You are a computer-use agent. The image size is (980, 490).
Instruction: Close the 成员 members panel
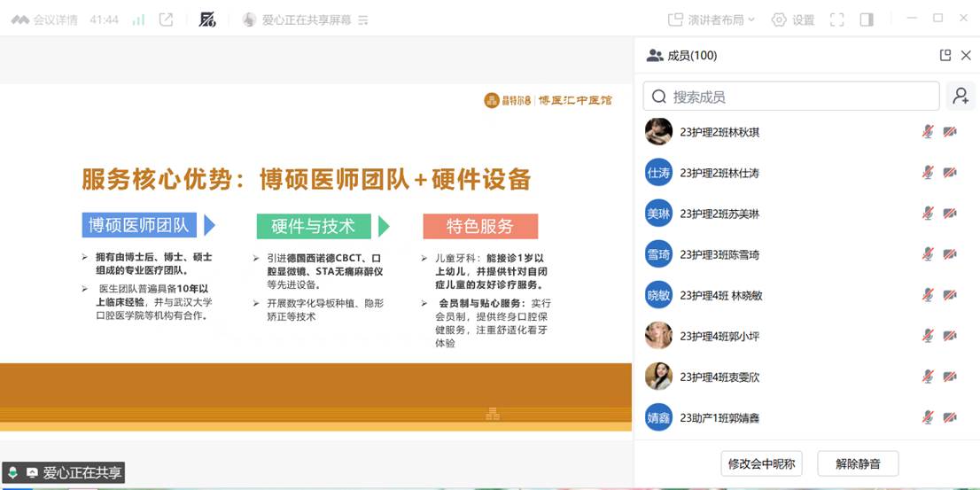[x=966, y=56]
